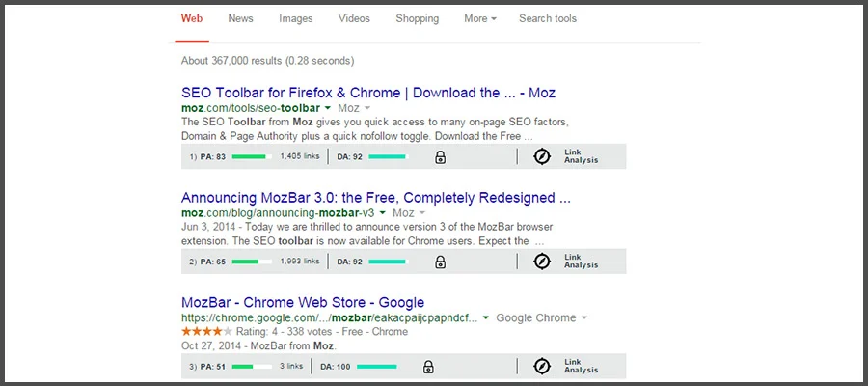The height and width of the screenshot is (386, 868).
Task: Switch to the Videos search tab
Action: [x=354, y=18]
